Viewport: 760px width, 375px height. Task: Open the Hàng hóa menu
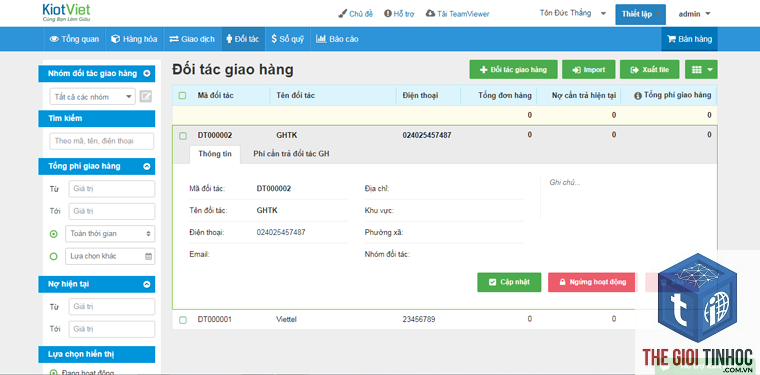click(134, 39)
